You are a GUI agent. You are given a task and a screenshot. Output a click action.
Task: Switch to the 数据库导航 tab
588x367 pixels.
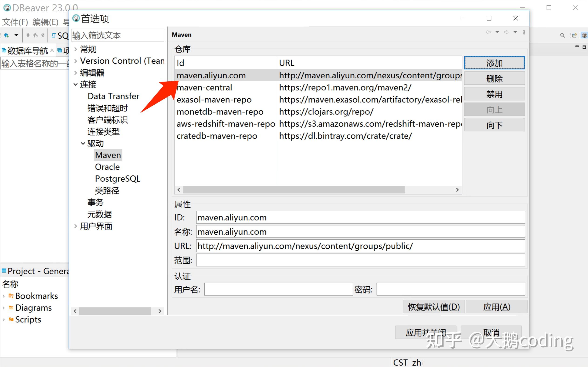(x=27, y=51)
